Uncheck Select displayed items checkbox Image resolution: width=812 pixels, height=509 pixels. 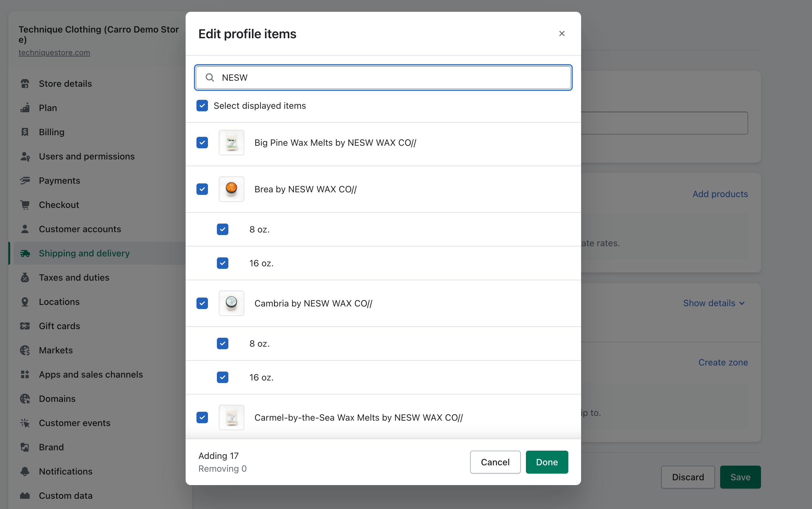(202, 106)
